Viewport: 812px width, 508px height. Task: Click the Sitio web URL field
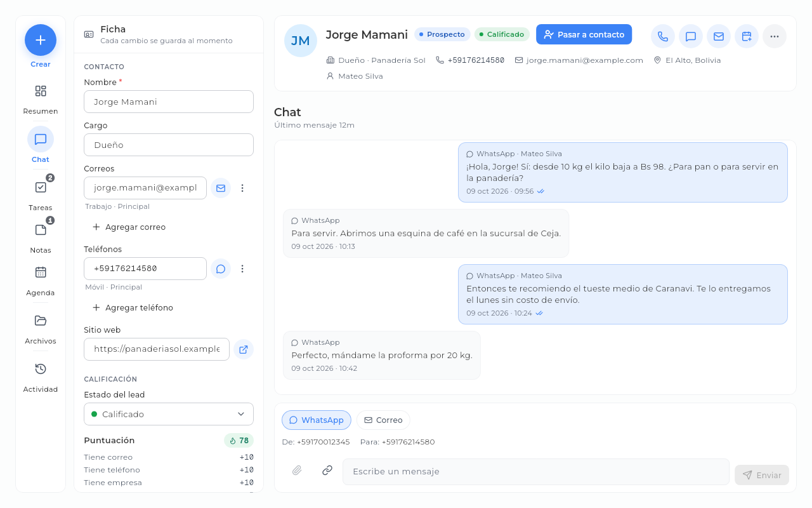point(157,349)
